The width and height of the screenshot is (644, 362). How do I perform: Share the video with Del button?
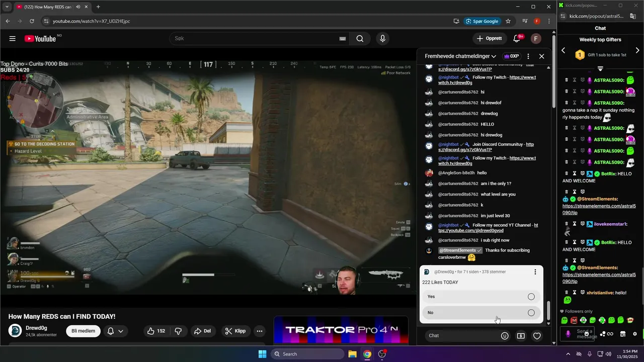point(202,331)
